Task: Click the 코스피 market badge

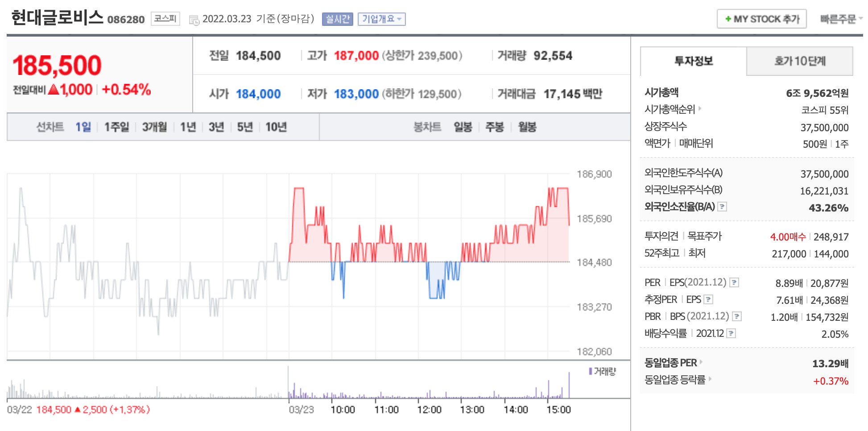Action: tap(165, 19)
